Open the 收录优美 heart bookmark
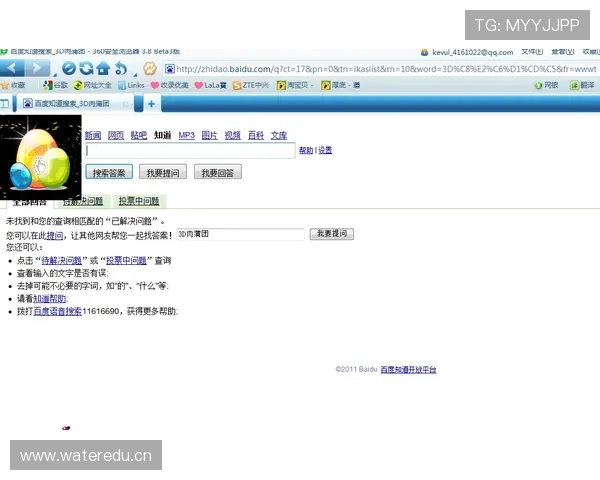 pos(170,85)
